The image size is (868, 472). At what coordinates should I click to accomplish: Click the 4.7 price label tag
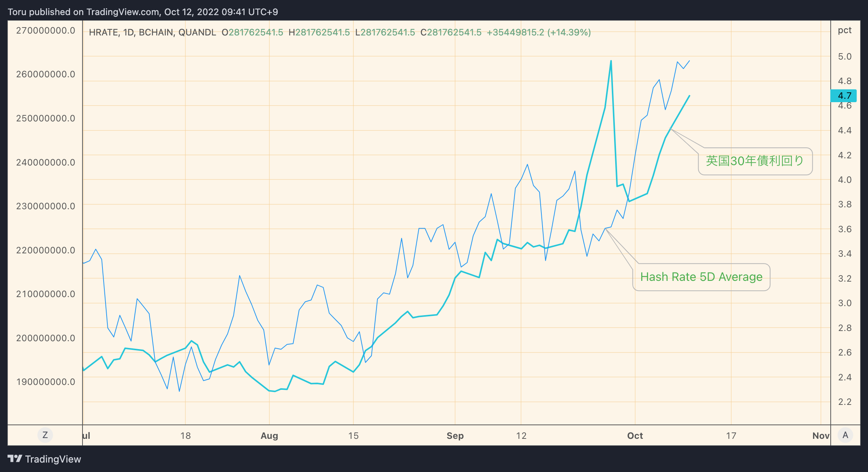pyautogui.click(x=844, y=96)
